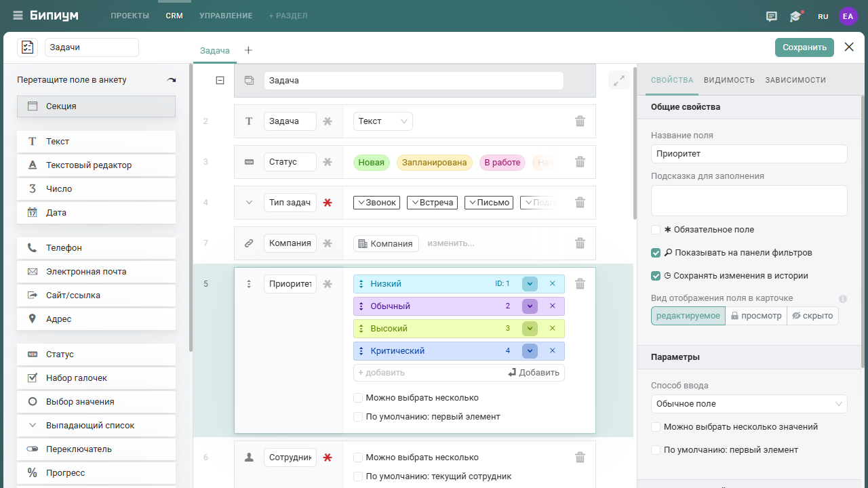Screen dimensions: 868x488
Task: Switch to the Зависимости tab
Action: pyautogui.click(x=795, y=80)
